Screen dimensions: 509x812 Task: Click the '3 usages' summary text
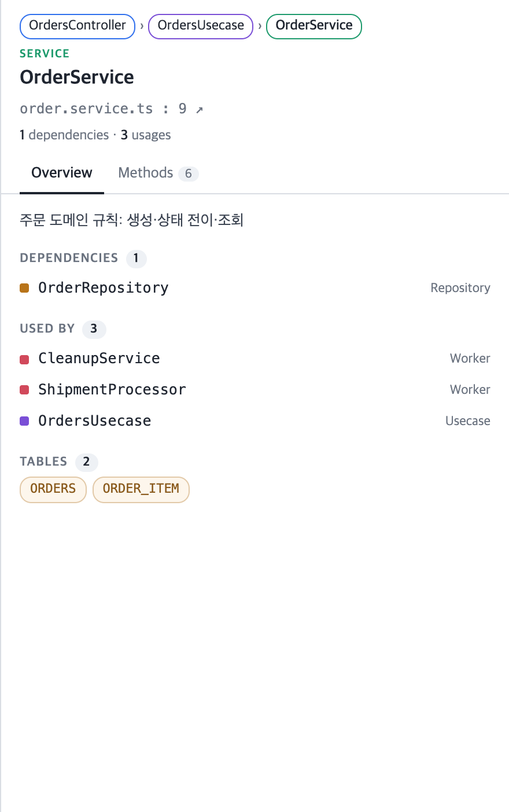(146, 135)
